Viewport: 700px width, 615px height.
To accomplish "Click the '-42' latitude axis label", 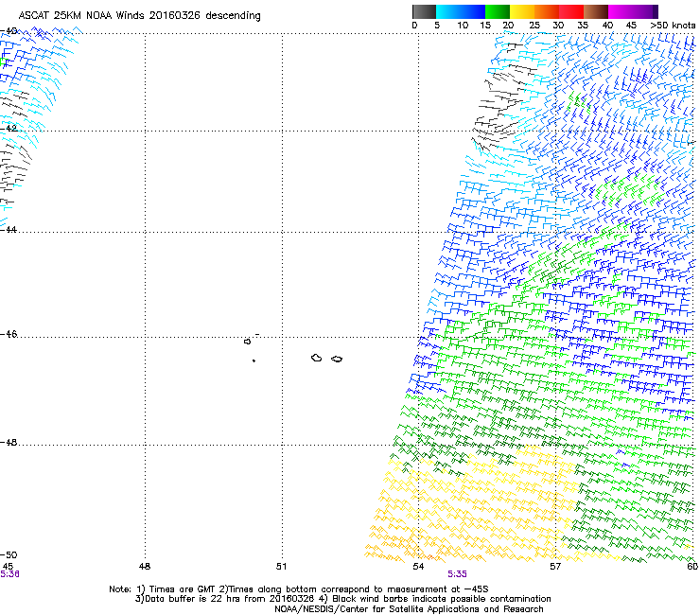I will tap(9, 128).
